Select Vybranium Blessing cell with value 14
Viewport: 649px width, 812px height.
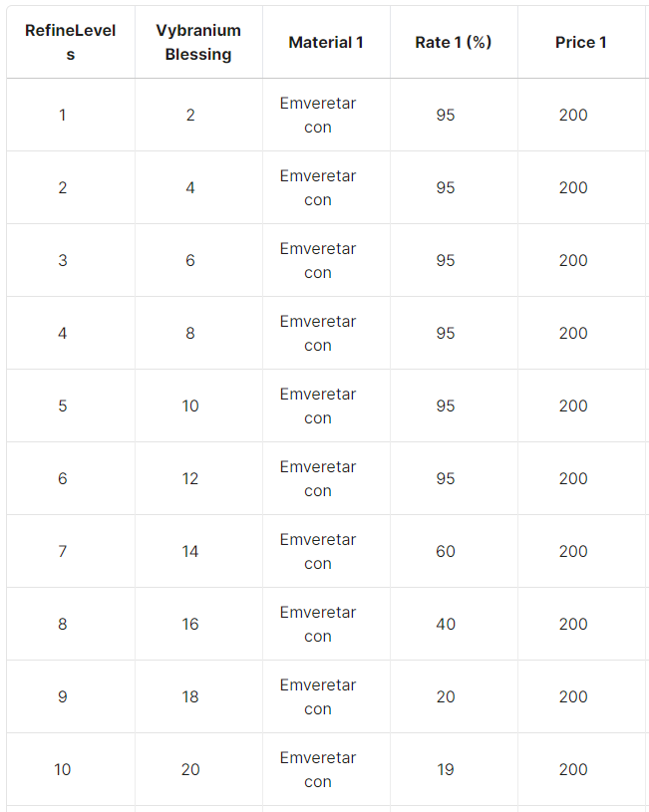190,551
